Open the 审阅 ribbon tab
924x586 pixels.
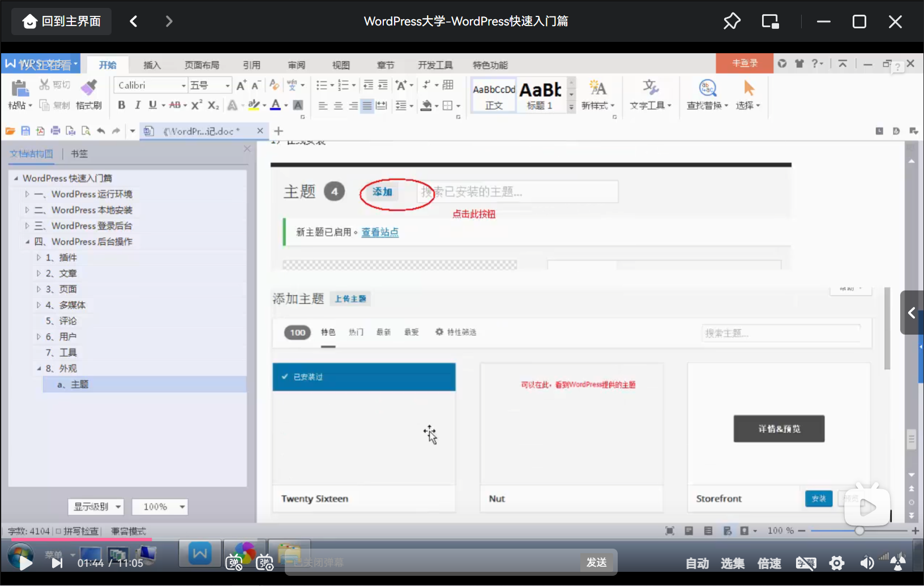click(296, 65)
